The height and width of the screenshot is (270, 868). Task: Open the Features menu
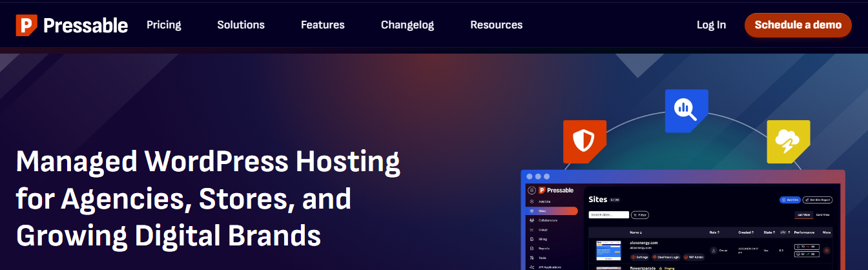[323, 25]
